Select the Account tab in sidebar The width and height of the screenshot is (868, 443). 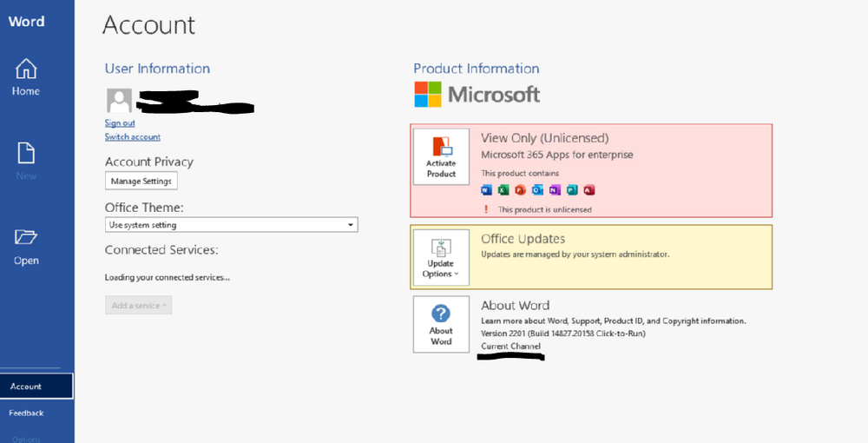pos(36,386)
